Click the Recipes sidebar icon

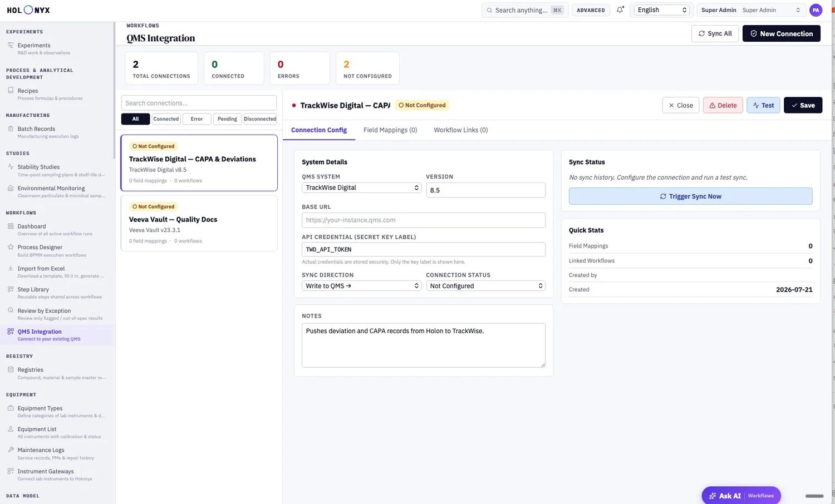(11, 90)
